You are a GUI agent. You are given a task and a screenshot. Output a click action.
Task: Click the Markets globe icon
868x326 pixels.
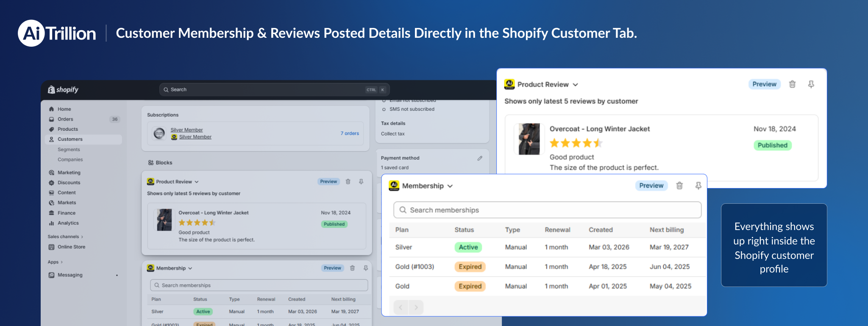click(x=51, y=203)
